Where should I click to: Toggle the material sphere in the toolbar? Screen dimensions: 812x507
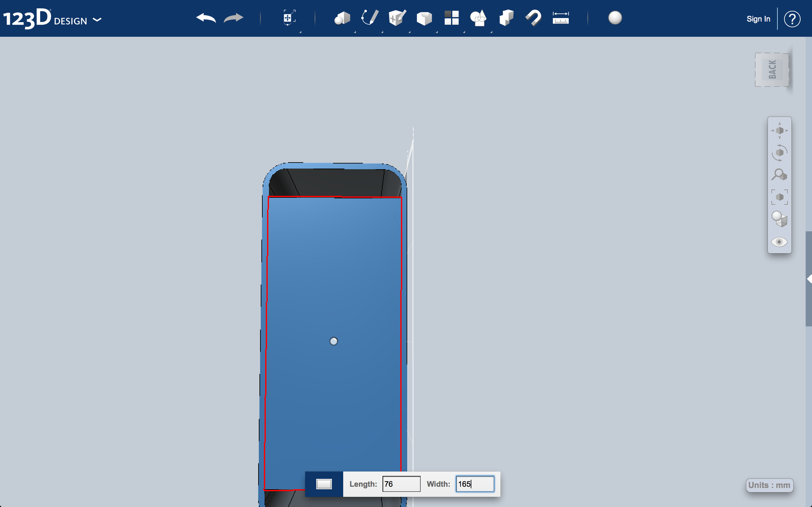coord(615,18)
